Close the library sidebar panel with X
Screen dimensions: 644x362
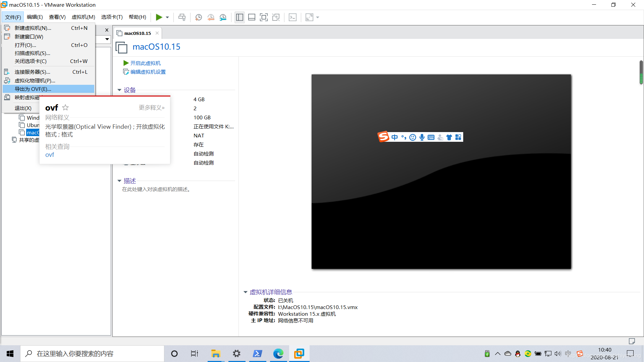[107, 30]
